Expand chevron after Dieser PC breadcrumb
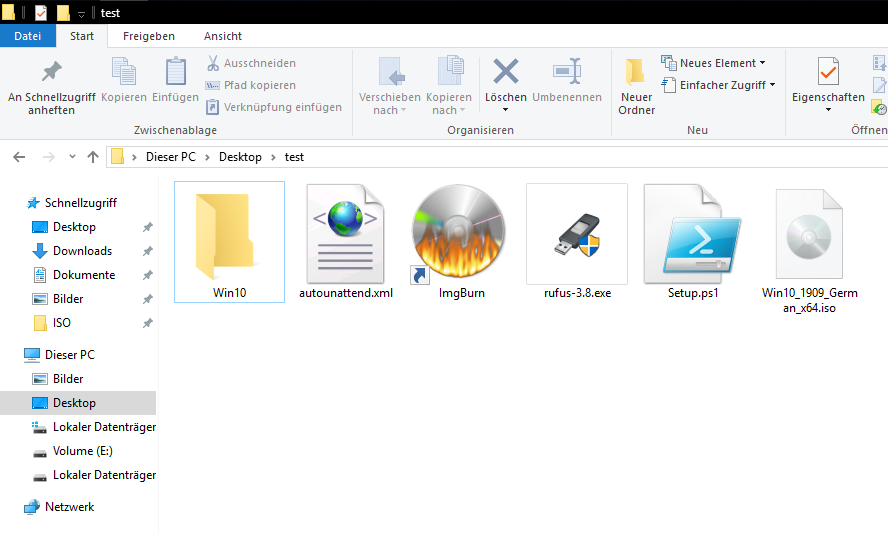The width and height of the screenshot is (888, 534). click(x=207, y=157)
